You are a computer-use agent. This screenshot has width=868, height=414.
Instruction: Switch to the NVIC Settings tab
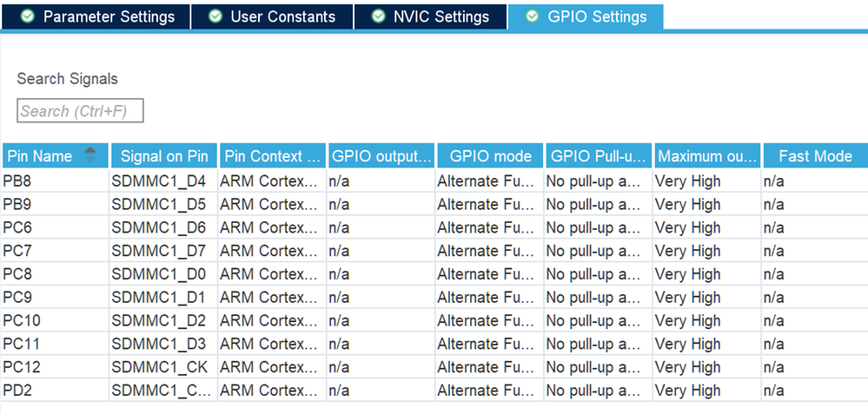pos(441,17)
